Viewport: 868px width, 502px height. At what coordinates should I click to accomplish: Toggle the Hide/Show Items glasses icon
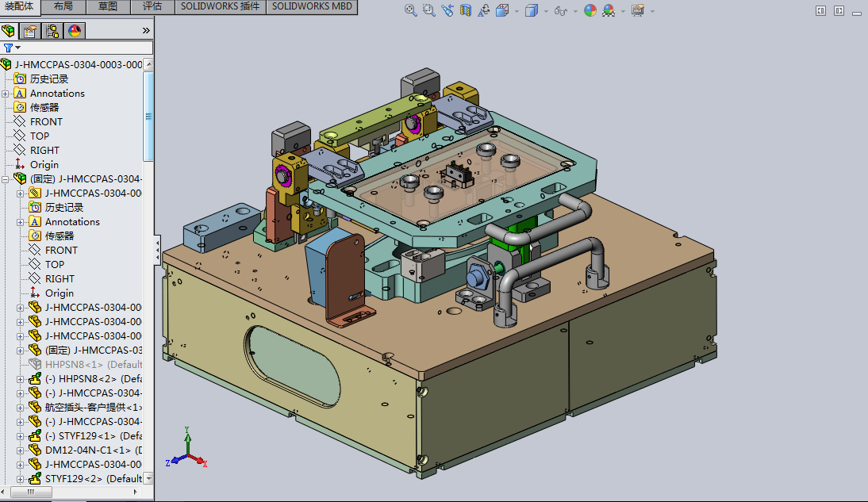[x=560, y=10]
